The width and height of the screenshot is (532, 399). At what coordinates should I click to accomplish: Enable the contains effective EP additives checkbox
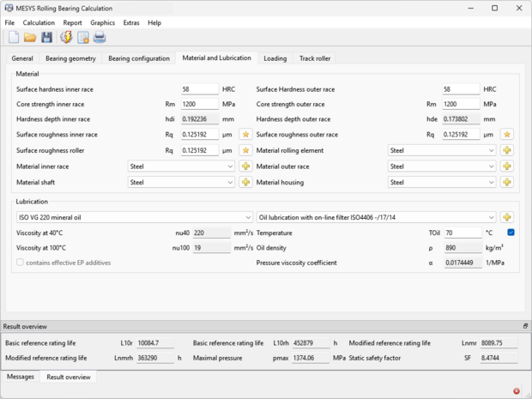[21, 263]
